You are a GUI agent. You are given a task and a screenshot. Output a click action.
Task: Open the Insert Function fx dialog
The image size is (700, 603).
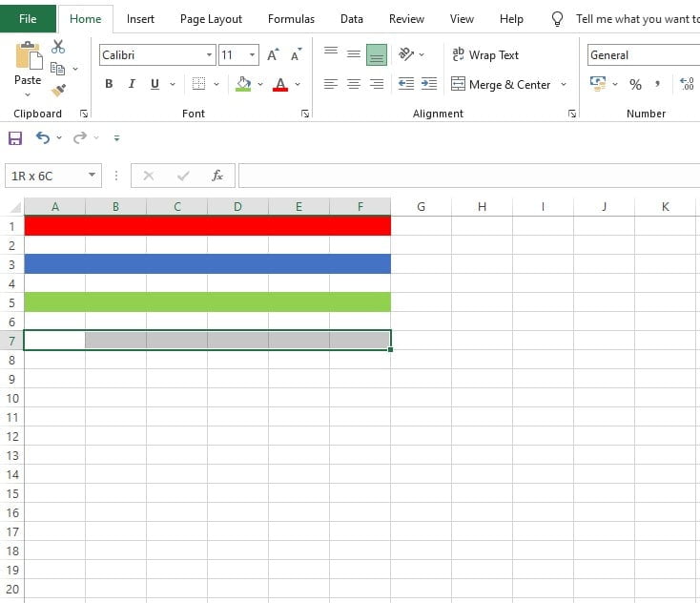217,176
